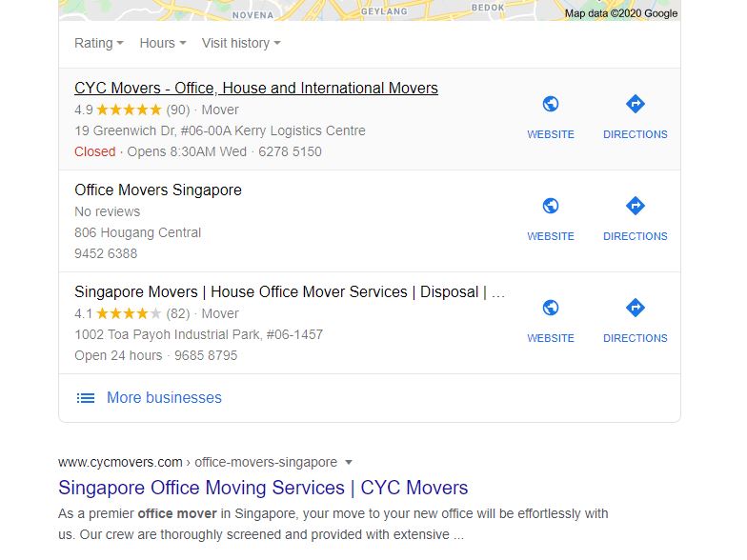
Task: Click Open 24 hours text
Action: coord(118,356)
